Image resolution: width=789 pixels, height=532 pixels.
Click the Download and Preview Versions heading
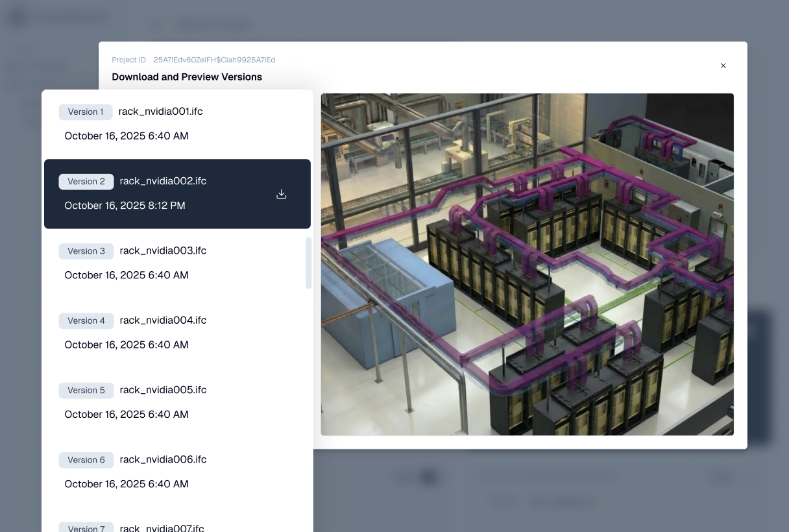coord(187,77)
